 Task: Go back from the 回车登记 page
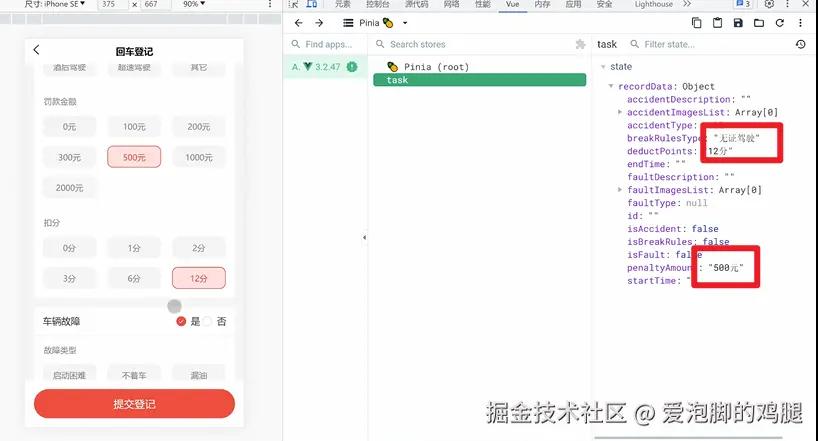click(x=36, y=50)
